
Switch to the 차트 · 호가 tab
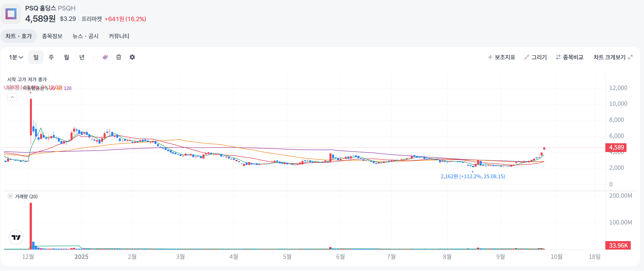[19, 36]
